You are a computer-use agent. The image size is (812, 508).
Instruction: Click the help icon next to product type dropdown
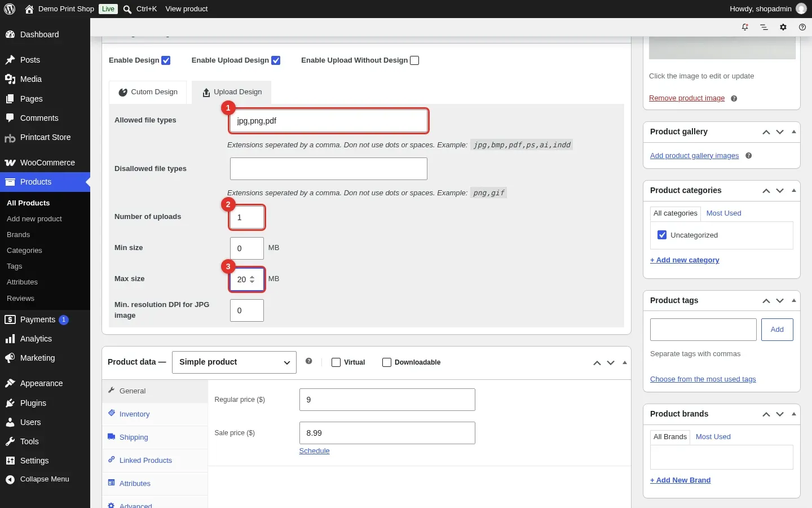coord(308,361)
